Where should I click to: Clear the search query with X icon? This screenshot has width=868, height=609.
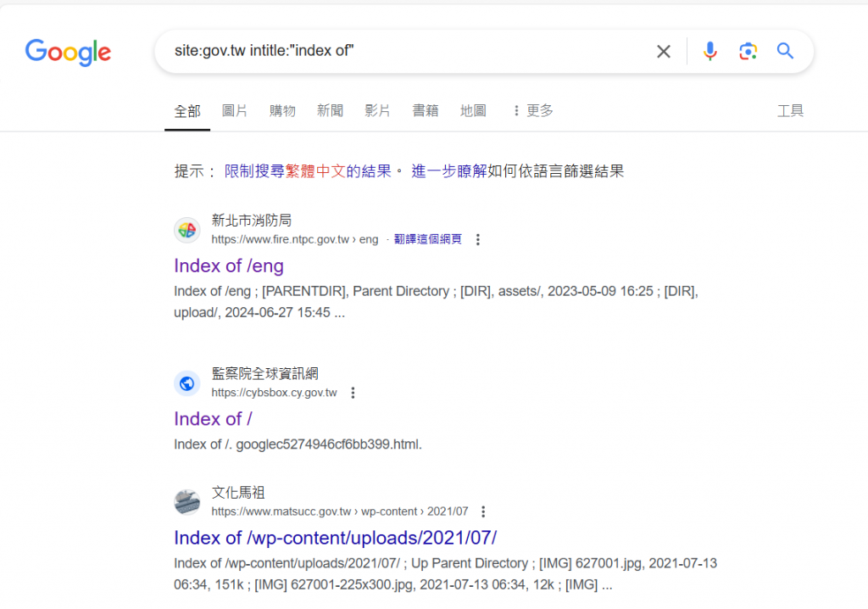(x=663, y=52)
